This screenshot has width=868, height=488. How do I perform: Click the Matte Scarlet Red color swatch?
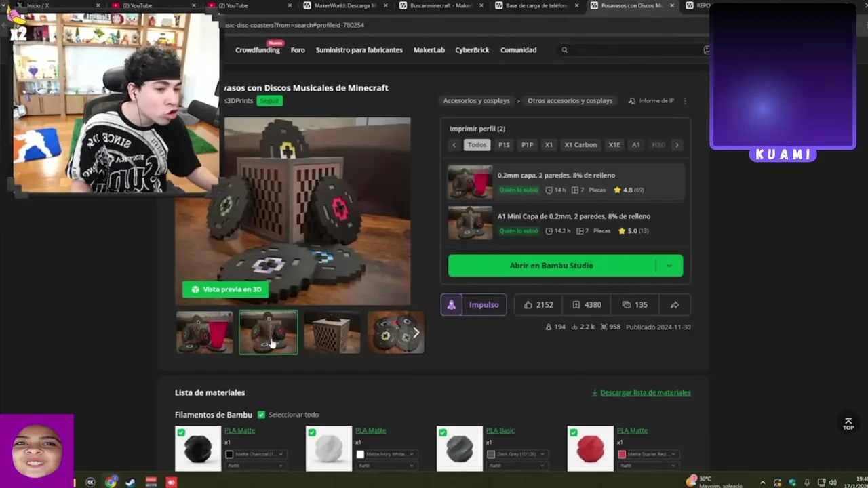click(622, 454)
